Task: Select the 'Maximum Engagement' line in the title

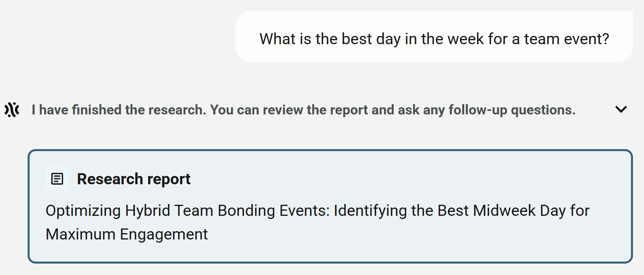Action: tap(126, 234)
